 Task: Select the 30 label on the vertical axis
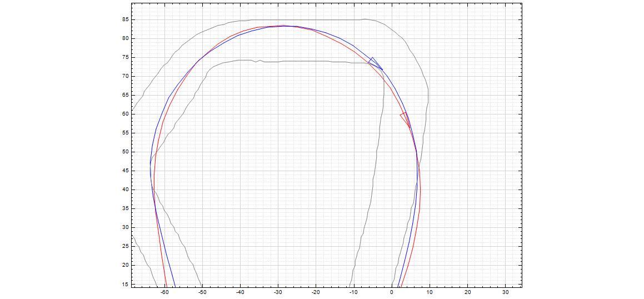[x=124, y=227]
